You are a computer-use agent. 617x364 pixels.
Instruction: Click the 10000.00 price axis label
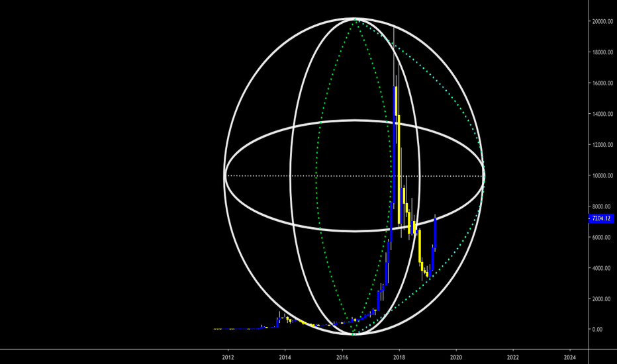click(602, 175)
